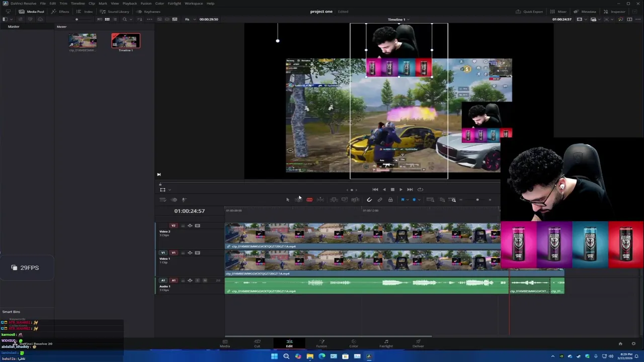Activate the red Blade Edit tool
Image resolution: width=644 pixels, height=362 pixels.
coord(309,200)
